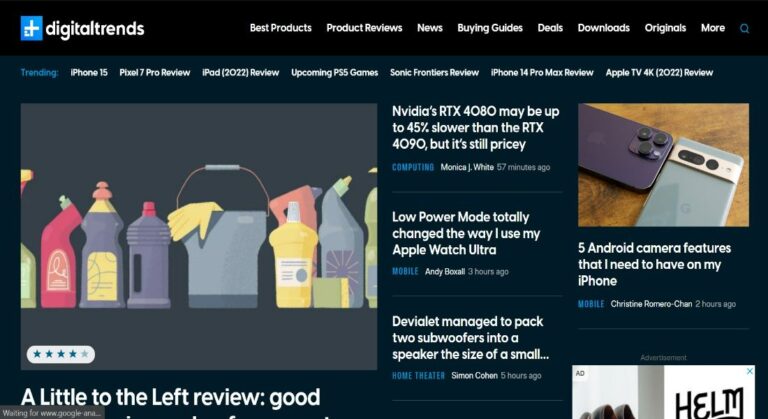768x419 pixels.
Task: Go to the News section
Action: point(430,28)
